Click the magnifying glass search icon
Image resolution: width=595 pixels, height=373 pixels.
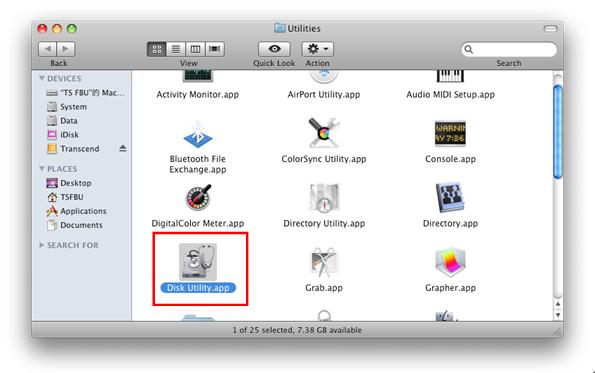tap(469, 49)
